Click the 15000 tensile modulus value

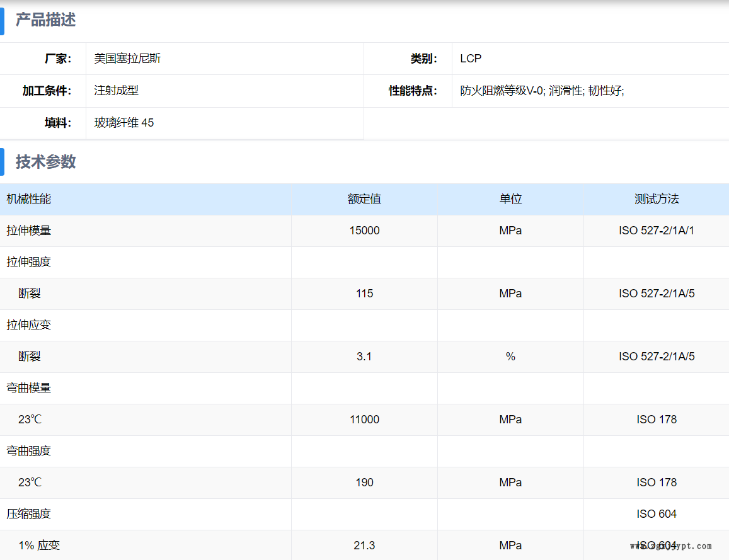pos(364,231)
